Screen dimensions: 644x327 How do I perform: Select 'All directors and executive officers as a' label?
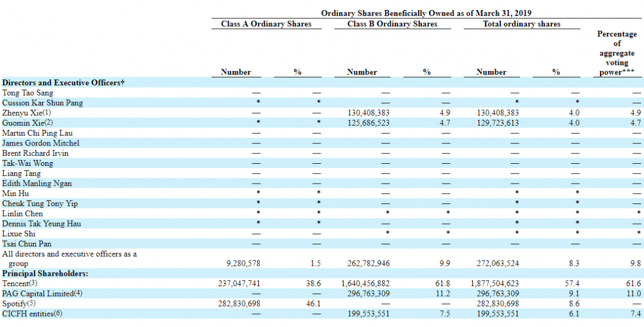pyautogui.click(x=70, y=254)
